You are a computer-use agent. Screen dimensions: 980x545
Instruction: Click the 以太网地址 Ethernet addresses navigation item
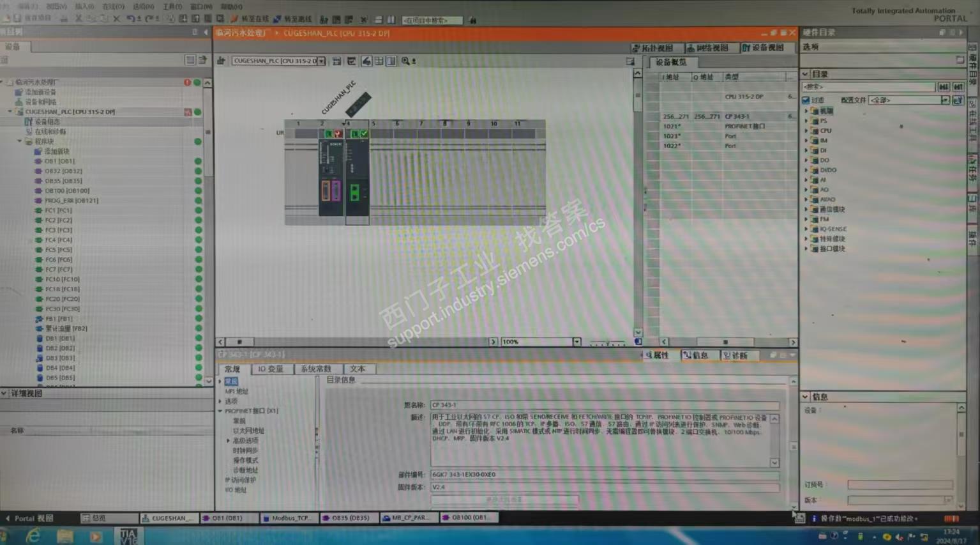[x=248, y=431]
